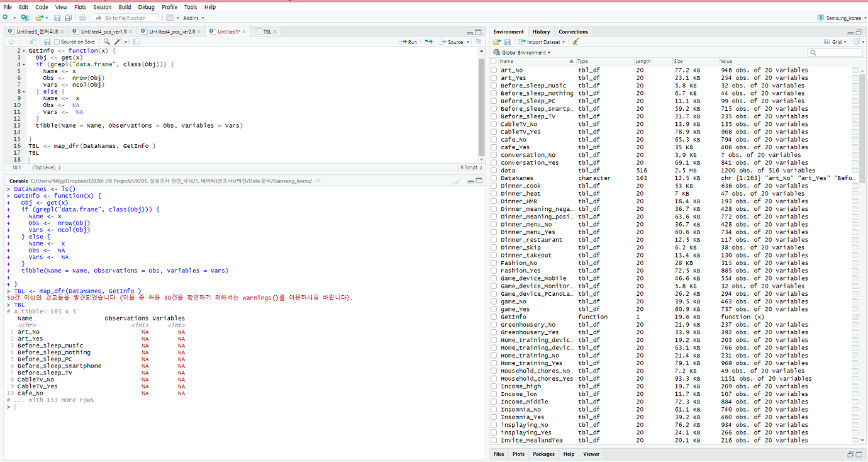Click the Source button
868x462 pixels.
(452, 42)
